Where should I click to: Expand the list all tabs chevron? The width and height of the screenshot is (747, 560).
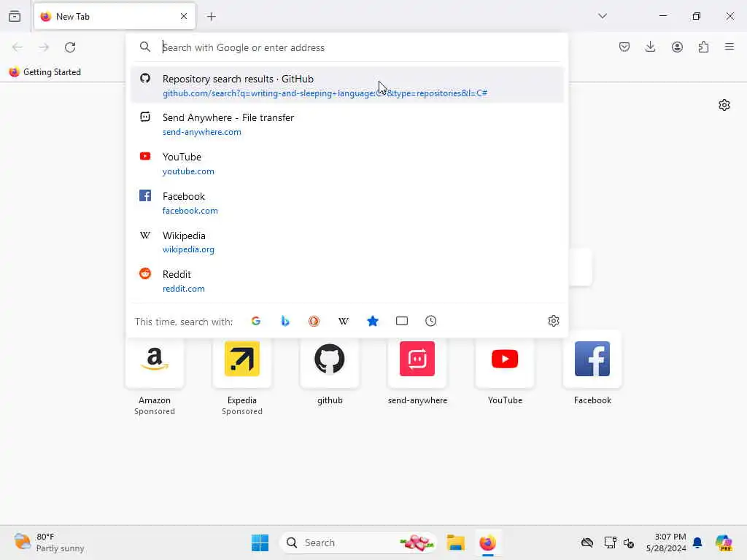click(603, 16)
